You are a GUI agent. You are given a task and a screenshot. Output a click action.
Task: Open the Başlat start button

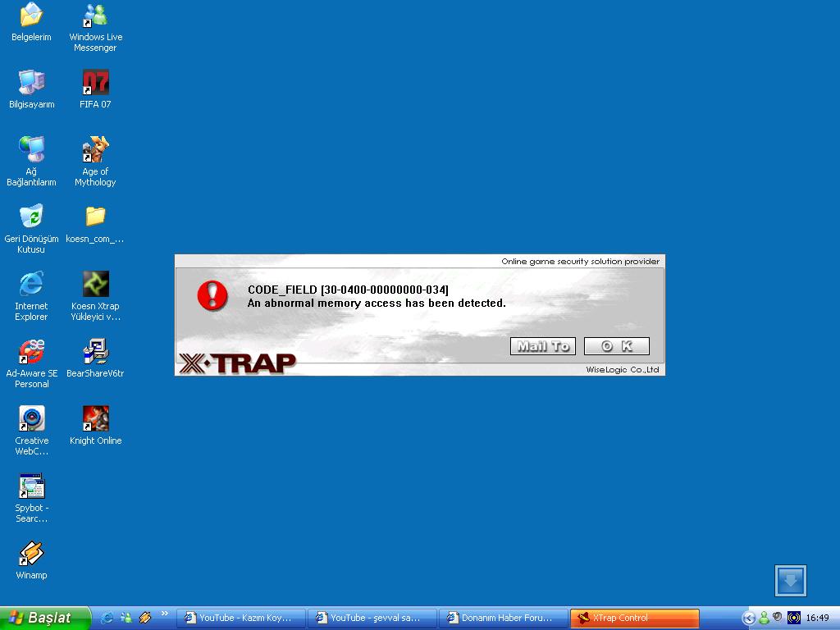(x=44, y=618)
